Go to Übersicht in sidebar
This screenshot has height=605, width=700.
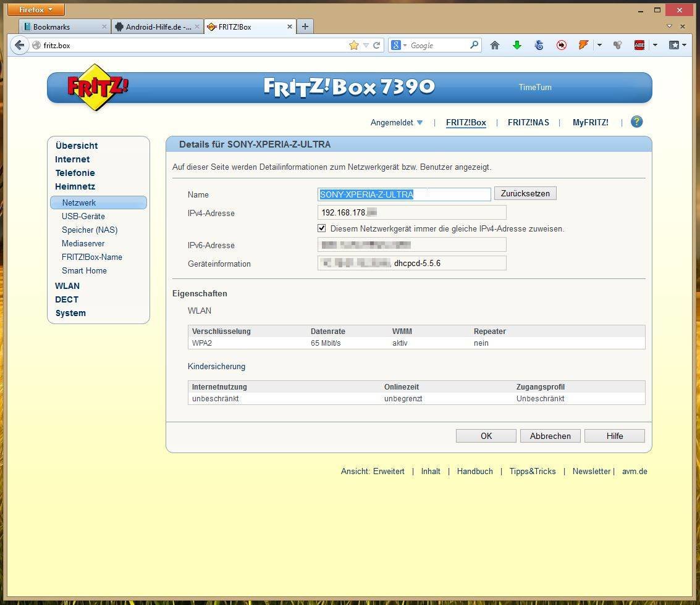click(77, 146)
